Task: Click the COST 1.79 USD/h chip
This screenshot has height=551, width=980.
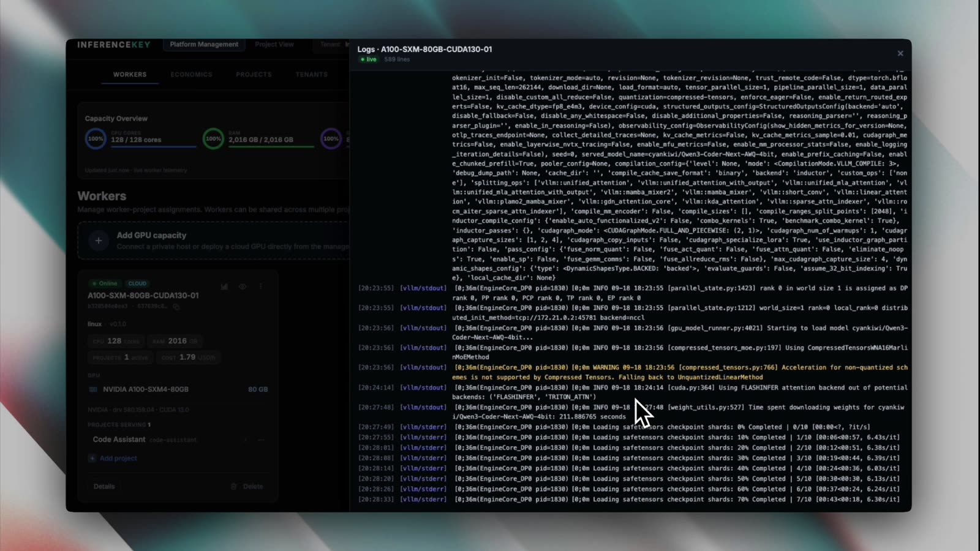Action: tap(188, 357)
